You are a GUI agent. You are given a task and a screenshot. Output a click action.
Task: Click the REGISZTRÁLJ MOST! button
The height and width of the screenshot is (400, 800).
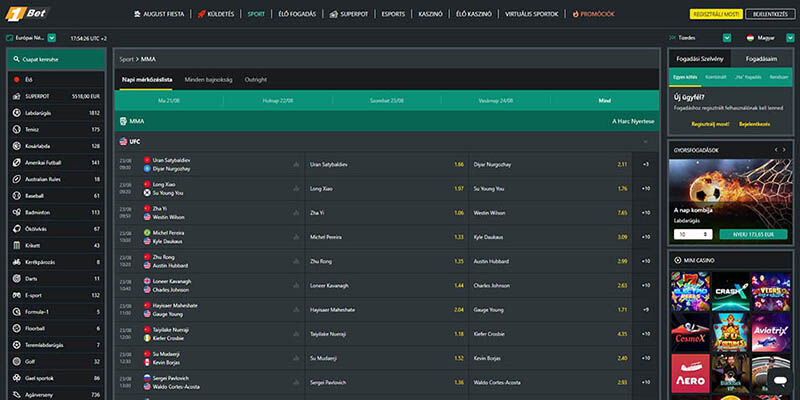point(716,14)
